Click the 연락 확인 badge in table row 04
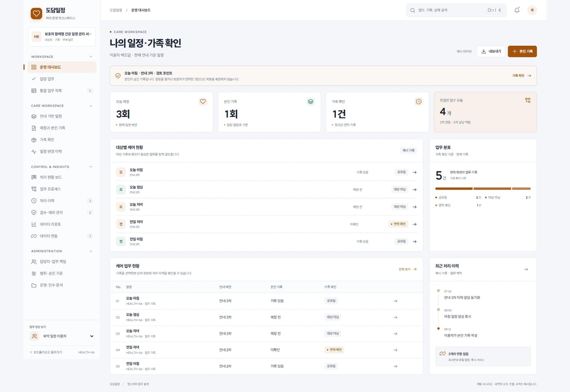The image size is (570, 392). 334,350
